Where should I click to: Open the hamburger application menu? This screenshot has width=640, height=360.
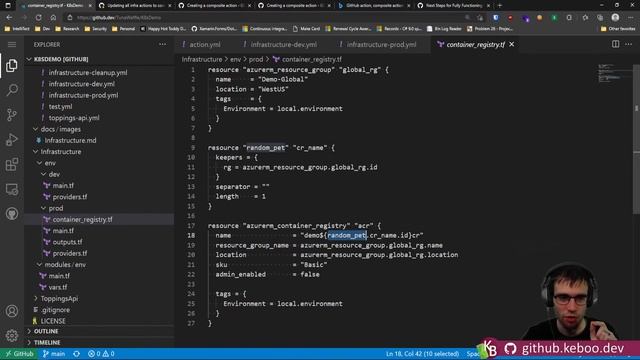(x=12, y=44)
